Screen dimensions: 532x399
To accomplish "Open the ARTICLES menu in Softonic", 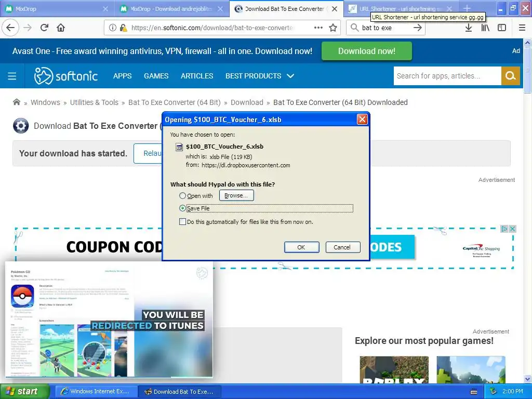I will pos(197,76).
